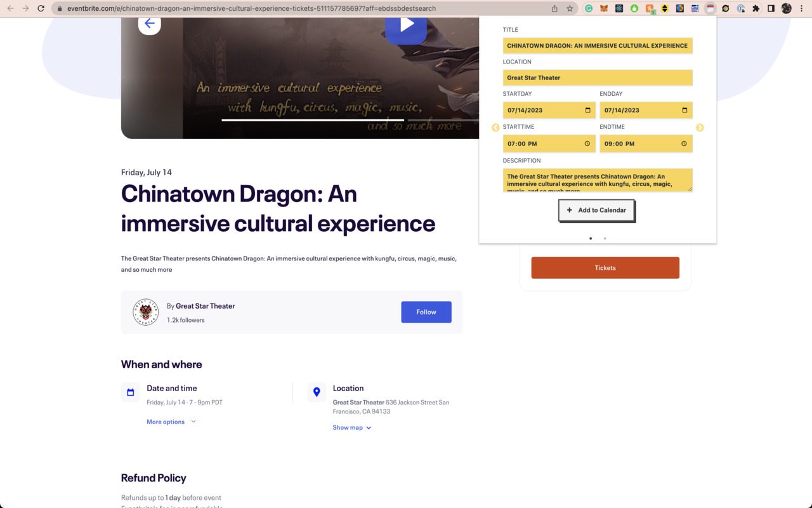Open the colorful globe extension icon
This screenshot has height=508, width=812.
point(680,8)
